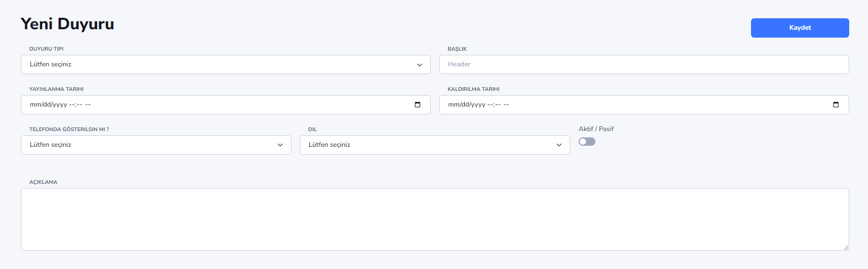Image resolution: width=868 pixels, height=269 pixels.
Task: Toggle the Aktif / Pasif switch
Action: pyautogui.click(x=587, y=142)
